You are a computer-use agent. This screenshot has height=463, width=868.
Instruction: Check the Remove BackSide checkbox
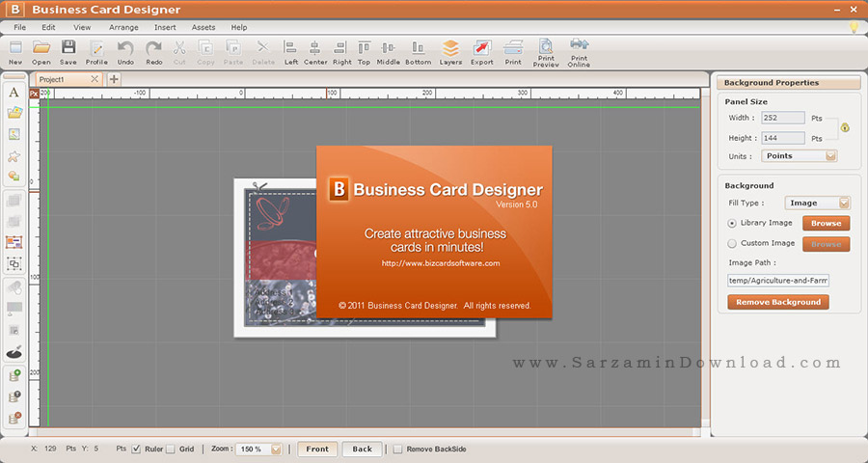point(397,449)
